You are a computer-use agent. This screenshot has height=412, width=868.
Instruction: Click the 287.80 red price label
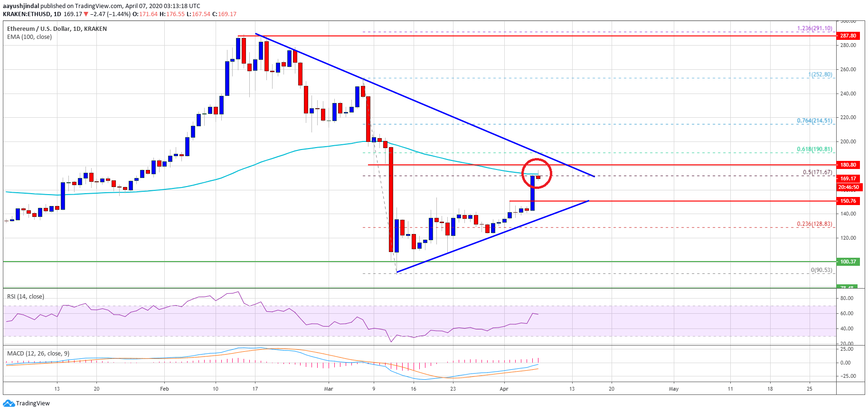pos(848,36)
